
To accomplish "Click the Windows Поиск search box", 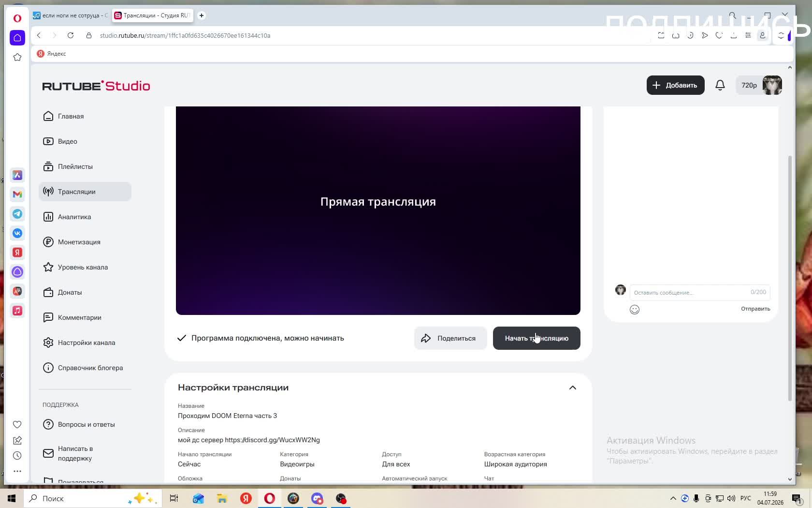I will coord(92,498).
